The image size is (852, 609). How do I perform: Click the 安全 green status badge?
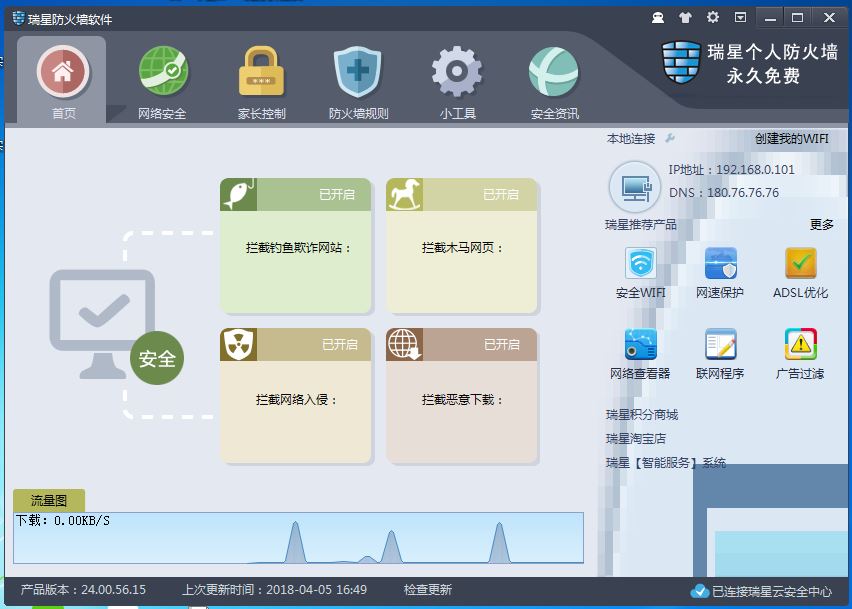(x=157, y=358)
